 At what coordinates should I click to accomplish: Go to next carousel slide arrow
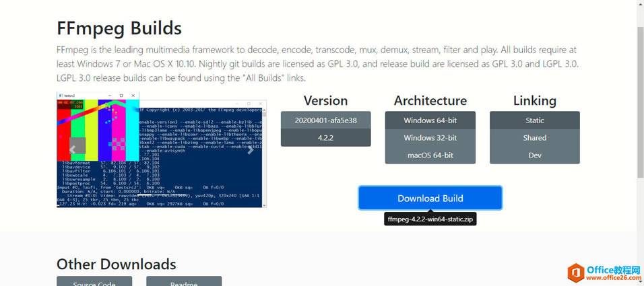250,150
